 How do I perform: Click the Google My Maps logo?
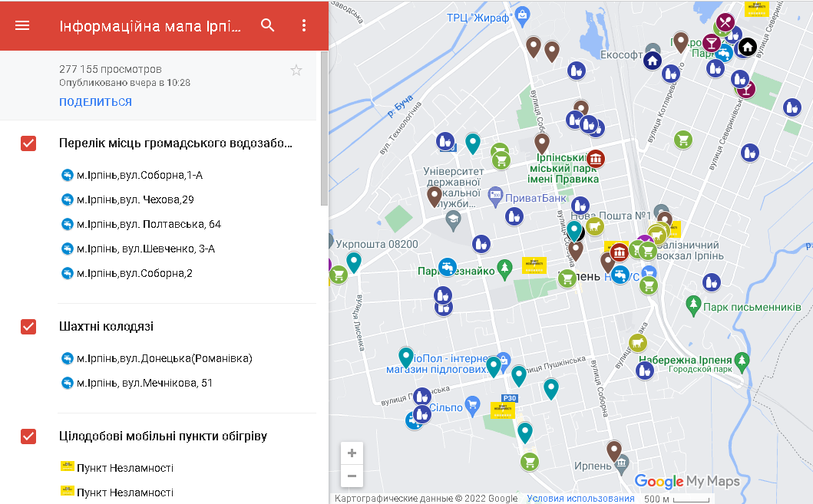coord(687,482)
